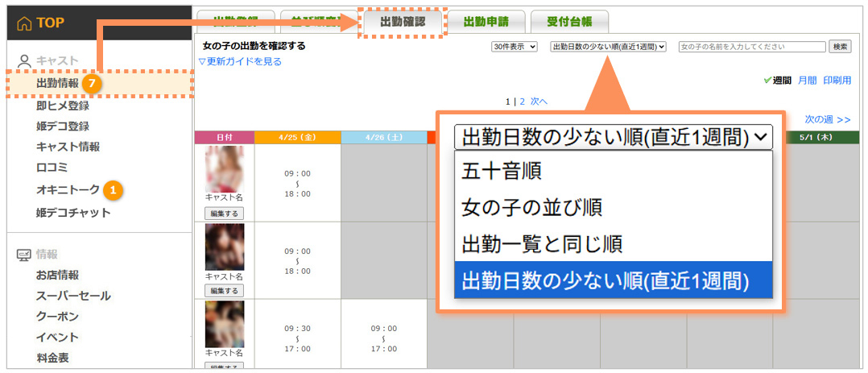Select 出勤一覧と同じ順 option
Screen dimensions: 868x373
pyautogui.click(x=541, y=243)
